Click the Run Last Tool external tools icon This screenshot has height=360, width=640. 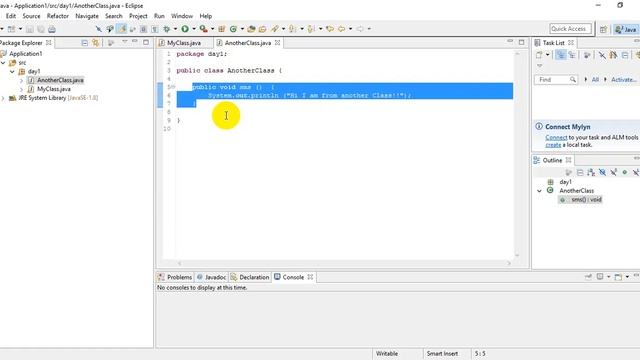pos(203,29)
